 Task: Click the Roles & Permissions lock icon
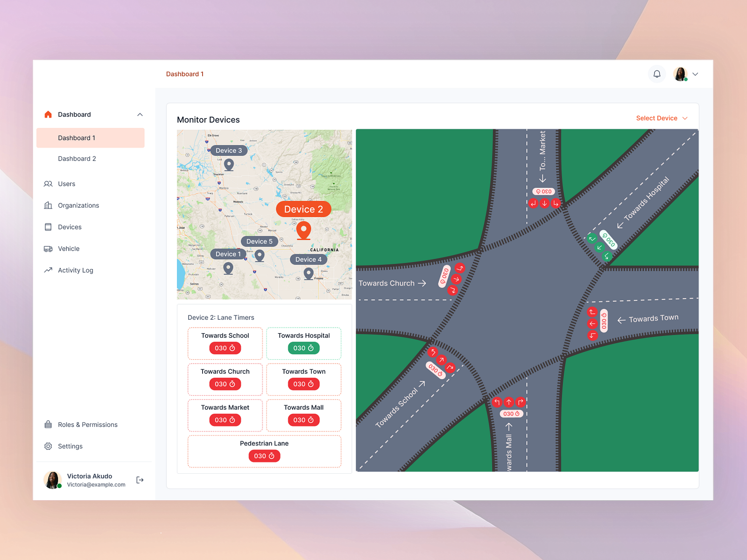click(48, 424)
